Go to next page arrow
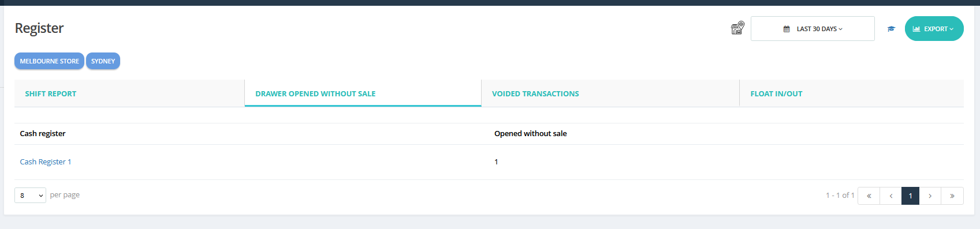Viewport: 980px width, 229px height. pyautogui.click(x=930, y=196)
